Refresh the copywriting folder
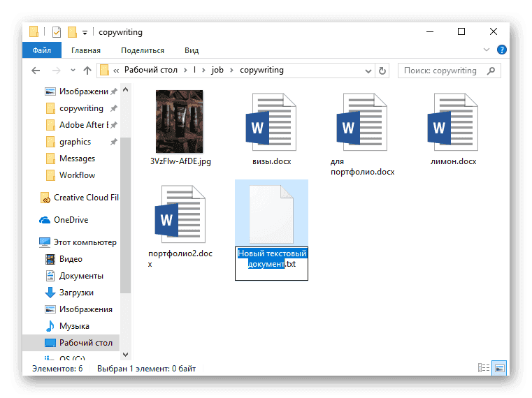Viewport: 532px width, 398px height. pos(382,71)
